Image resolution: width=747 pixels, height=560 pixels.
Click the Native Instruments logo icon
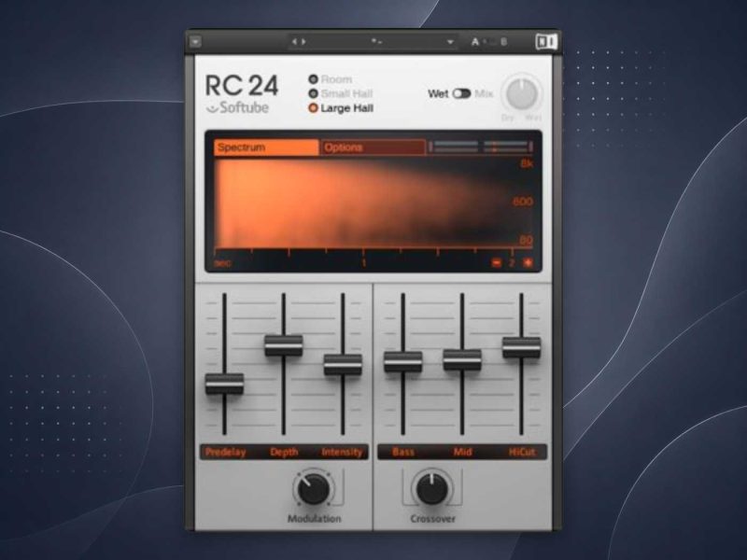click(546, 42)
